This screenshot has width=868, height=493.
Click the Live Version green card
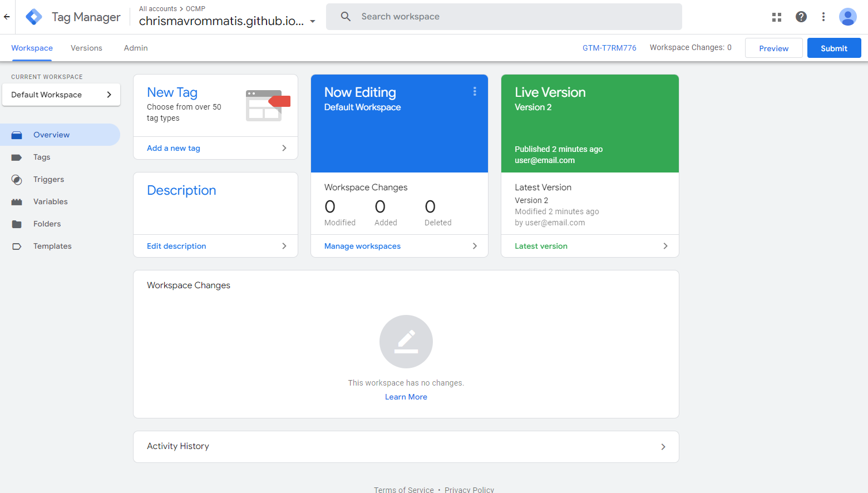coord(590,124)
